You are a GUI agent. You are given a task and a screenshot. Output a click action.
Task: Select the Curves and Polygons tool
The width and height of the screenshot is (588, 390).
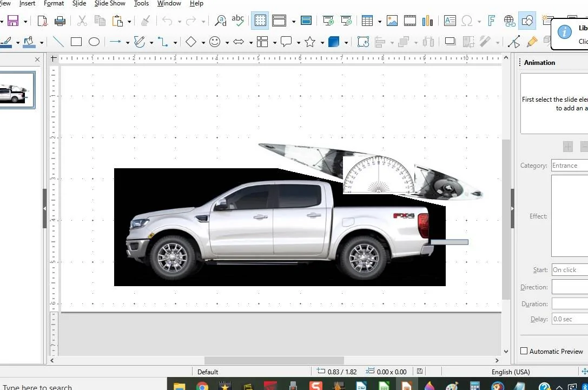(x=140, y=42)
